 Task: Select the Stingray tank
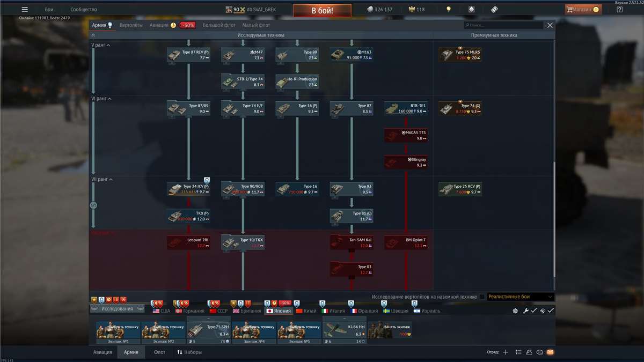(406, 162)
